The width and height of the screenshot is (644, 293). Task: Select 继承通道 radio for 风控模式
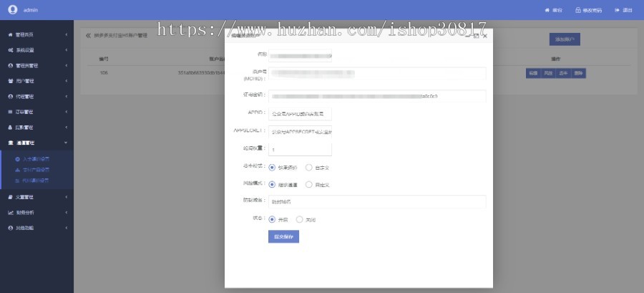click(x=272, y=185)
